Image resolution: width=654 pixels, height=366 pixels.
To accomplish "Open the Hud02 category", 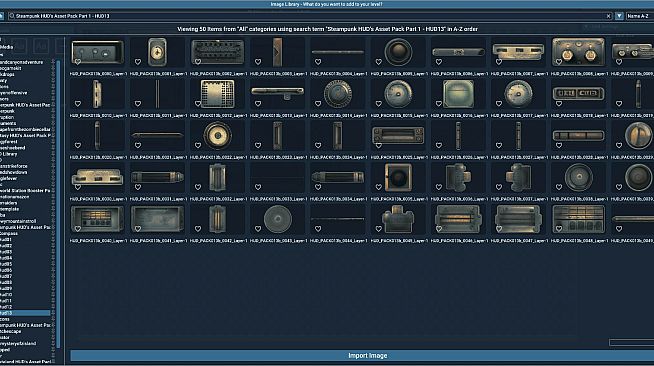I will click(x=6, y=246).
